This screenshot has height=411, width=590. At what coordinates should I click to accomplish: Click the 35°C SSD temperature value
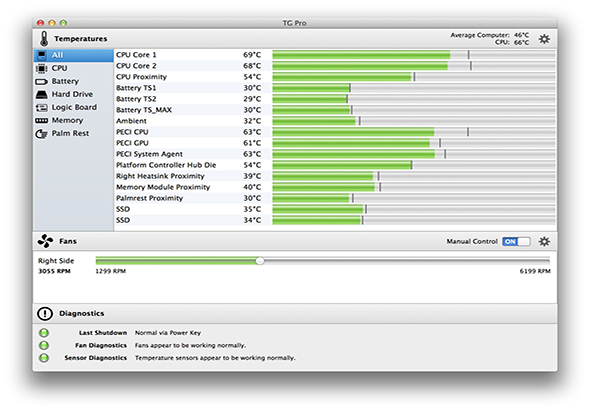(252, 209)
